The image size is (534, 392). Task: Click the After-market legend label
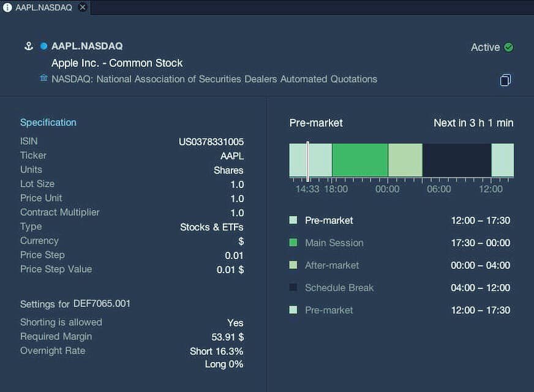coord(332,265)
